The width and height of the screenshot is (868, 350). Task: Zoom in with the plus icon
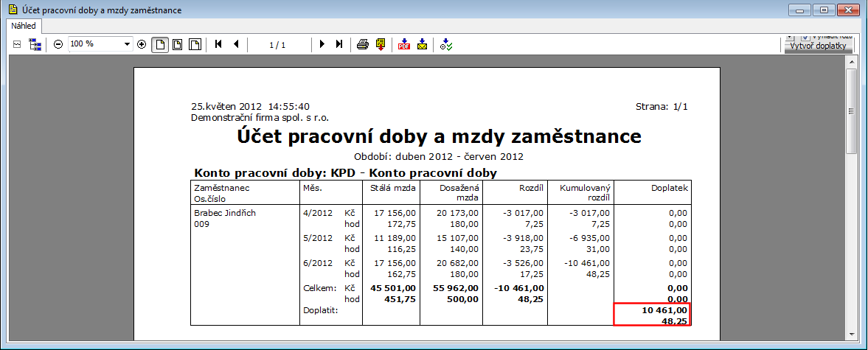(x=141, y=45)
